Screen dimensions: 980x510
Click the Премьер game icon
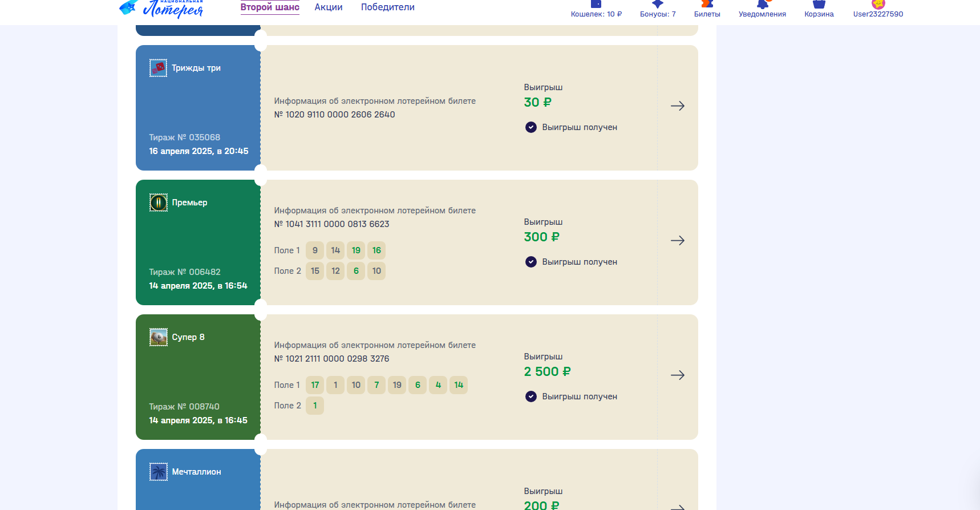pos(158,203)
